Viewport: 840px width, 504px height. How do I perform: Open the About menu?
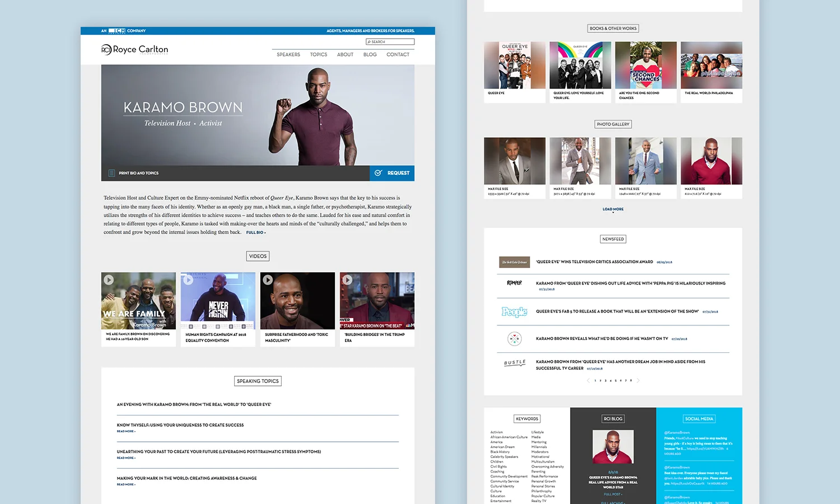[x=345, y=54]
